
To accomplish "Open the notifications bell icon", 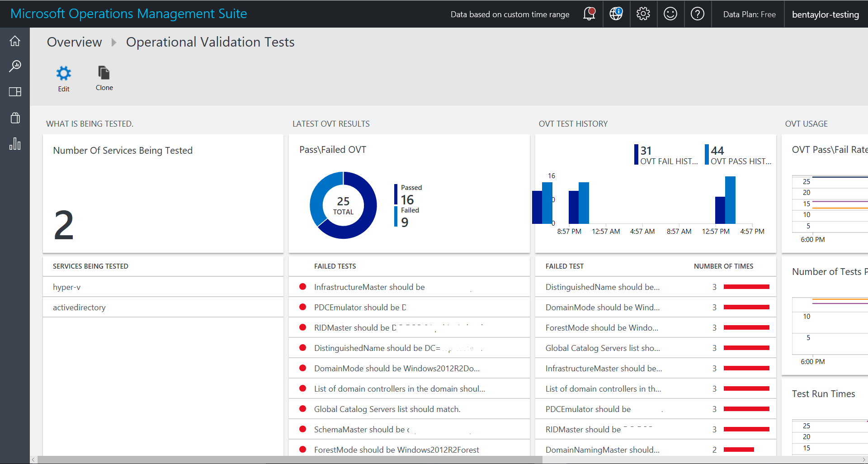I will click(x=589, y=14).
